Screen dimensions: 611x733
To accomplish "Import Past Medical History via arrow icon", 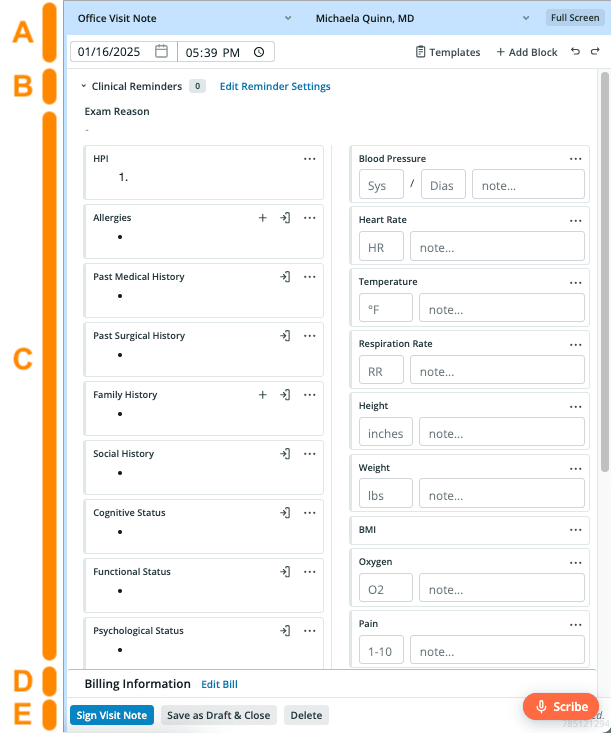I will point(285,277).
